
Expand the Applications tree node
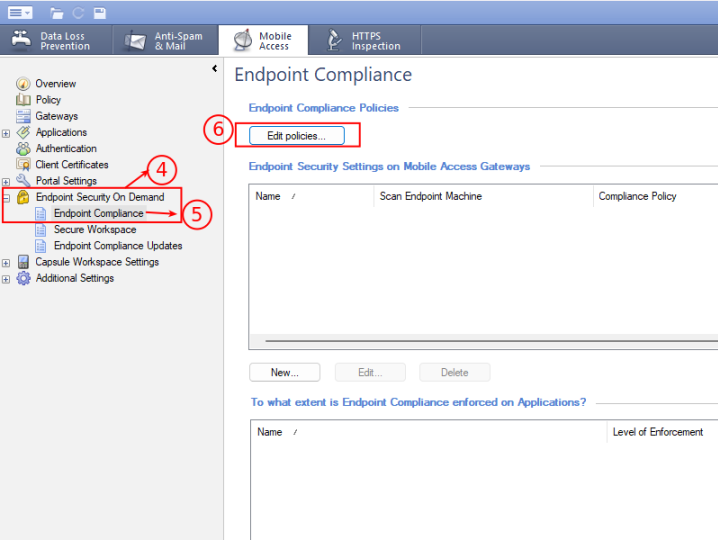(7, 133)
